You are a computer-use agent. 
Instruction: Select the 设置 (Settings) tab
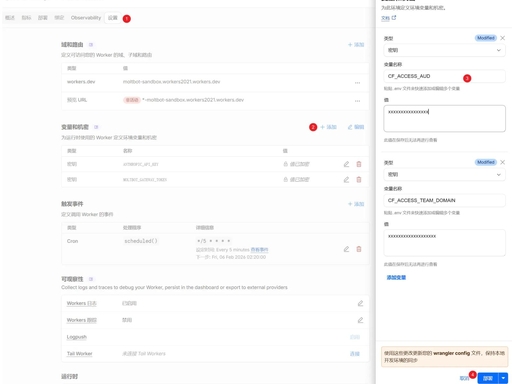[x=113, y=18]
